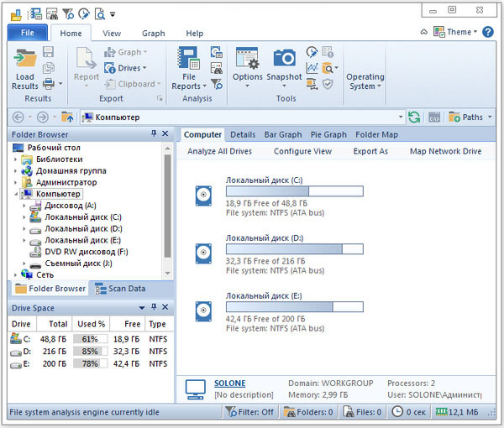Toggle the Filter: Off status indicator
This screenshot has height=428, width=504.
[250, 412]
